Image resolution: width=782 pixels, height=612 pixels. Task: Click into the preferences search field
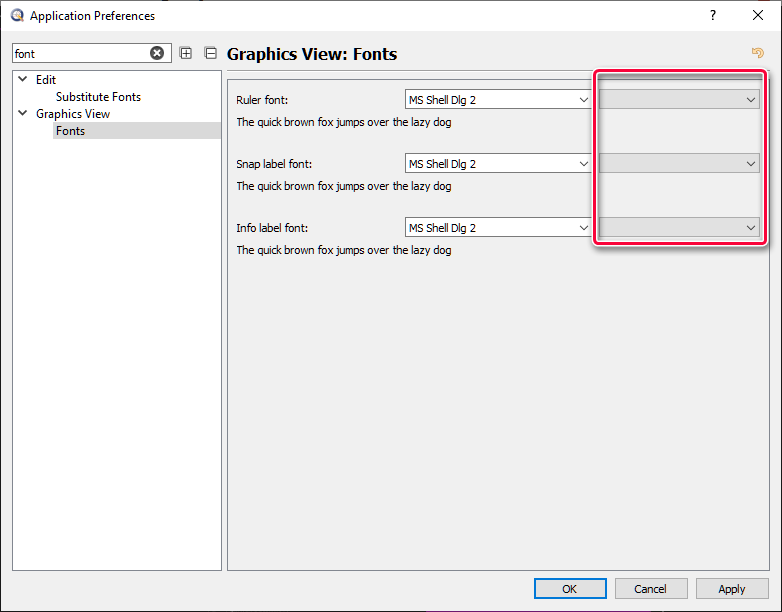tap(80, 54)
